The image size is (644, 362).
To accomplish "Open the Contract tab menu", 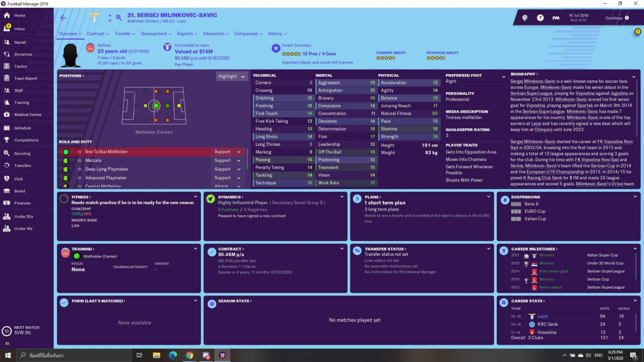I will (x=98, y=34).
